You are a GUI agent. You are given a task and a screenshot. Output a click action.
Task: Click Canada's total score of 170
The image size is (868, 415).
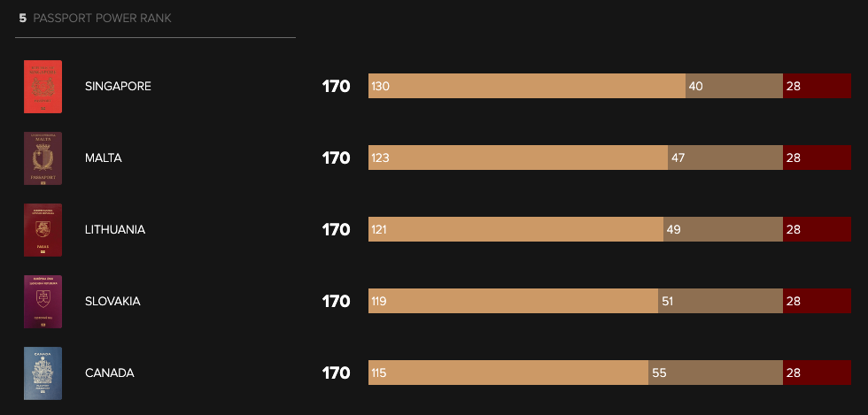337,373
